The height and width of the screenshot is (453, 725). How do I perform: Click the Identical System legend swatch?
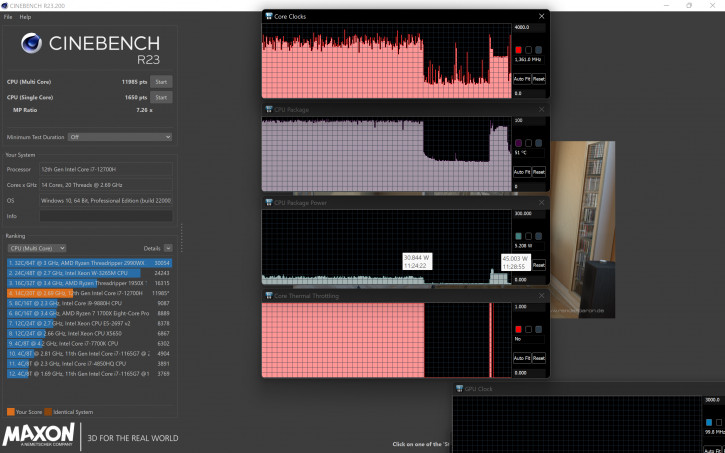click(48, 412)
